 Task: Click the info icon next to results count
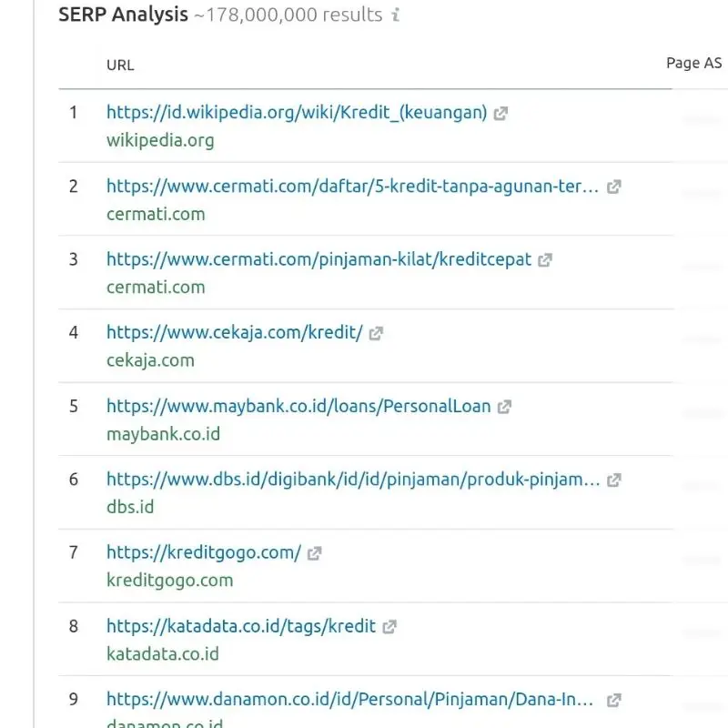coord(394,15)
